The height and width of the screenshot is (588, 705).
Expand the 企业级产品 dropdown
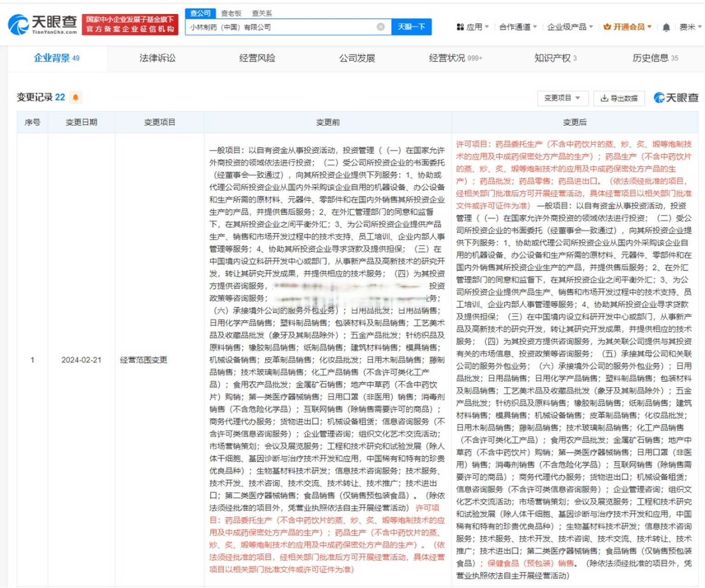pyautogui.click(x=570, y=27)
